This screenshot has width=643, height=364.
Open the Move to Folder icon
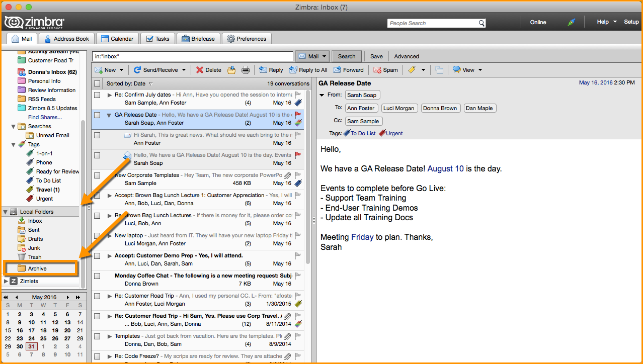pos(231,70)
